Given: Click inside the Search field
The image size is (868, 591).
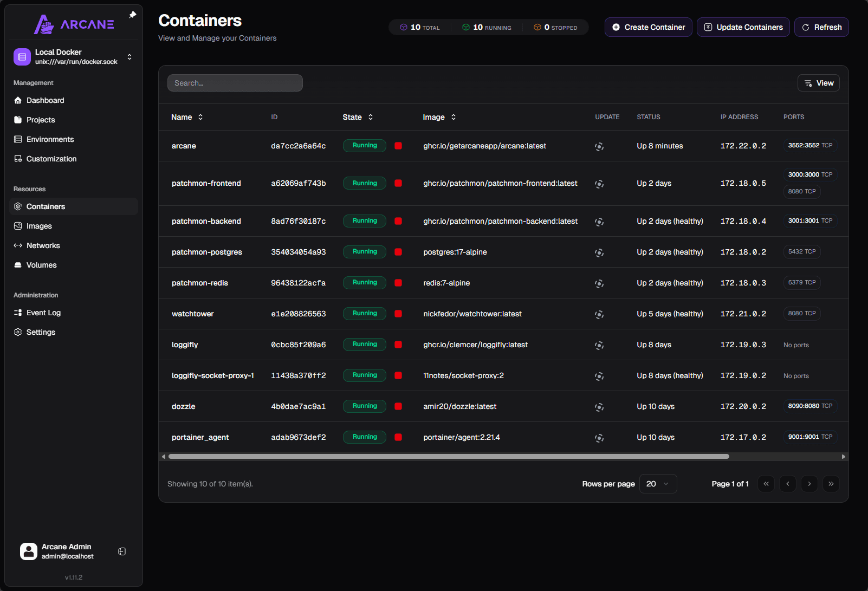Looking at the screenshot, I should (235, 82).
